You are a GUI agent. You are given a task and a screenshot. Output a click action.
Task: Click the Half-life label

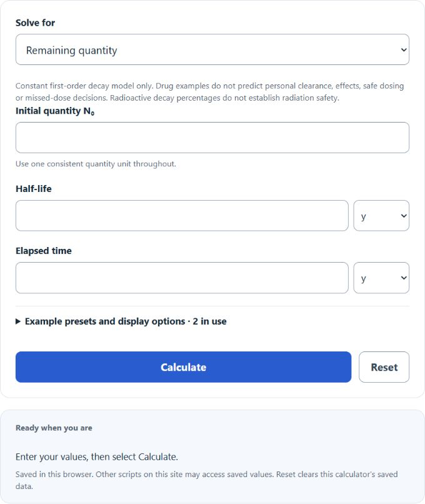tap(34, 189)
